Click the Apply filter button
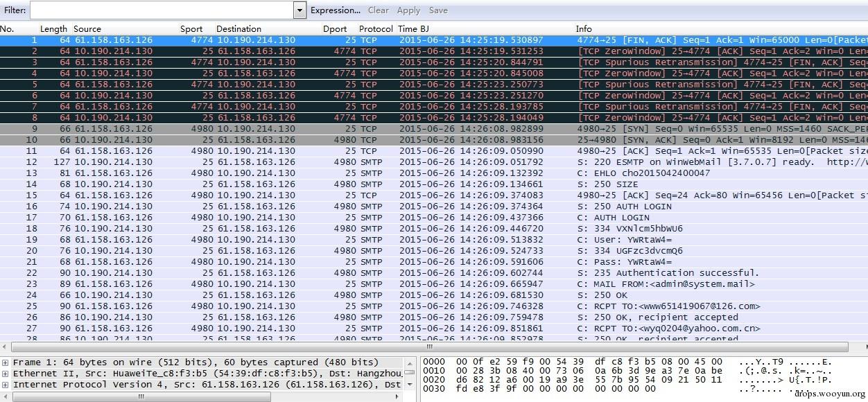 408,10
